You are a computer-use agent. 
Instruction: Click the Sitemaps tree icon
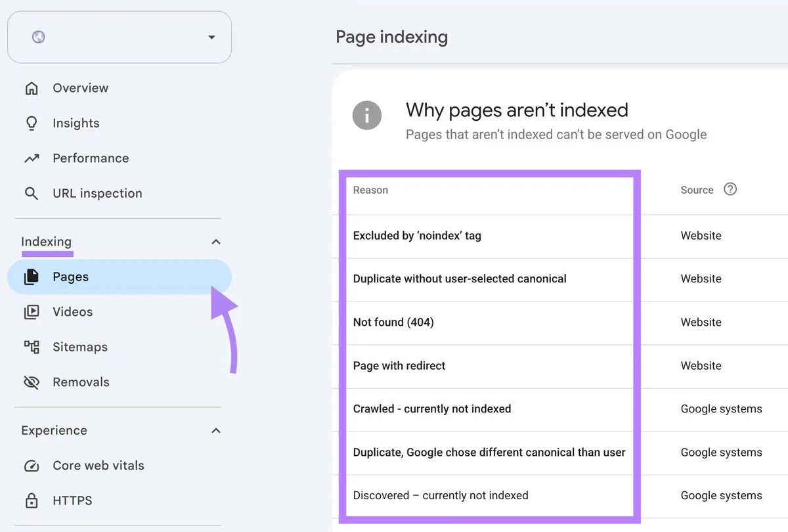click(x=32, y=347)
